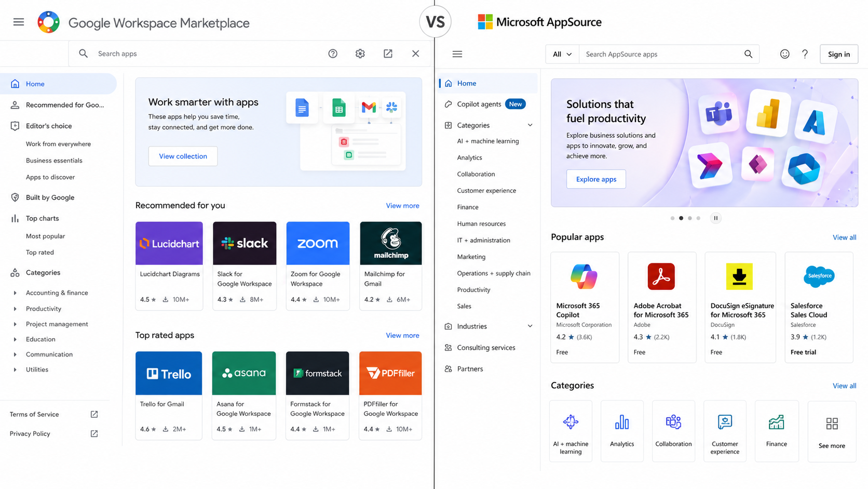
Task: Collapse the AppSource Categories chevron
Action: [530, 125]
